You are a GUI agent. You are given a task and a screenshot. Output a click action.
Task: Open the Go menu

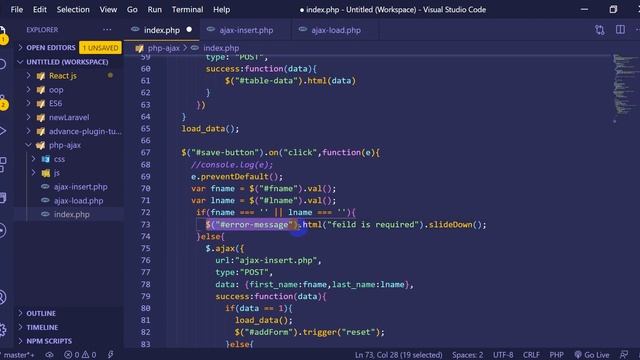pos(132,9)
